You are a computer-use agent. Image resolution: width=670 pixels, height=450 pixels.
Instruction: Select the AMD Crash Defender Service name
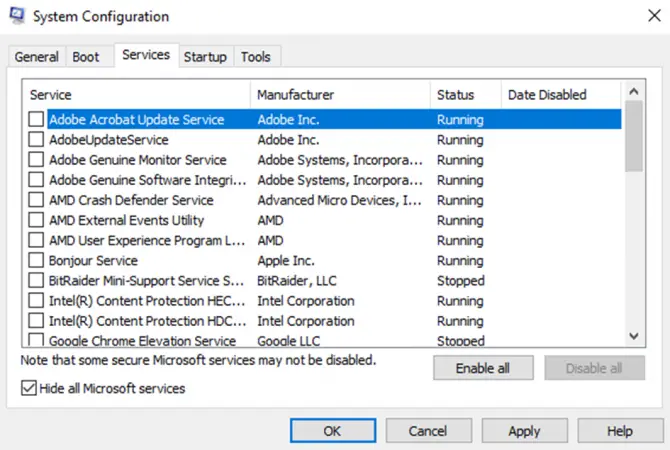(x=131, y=200)
